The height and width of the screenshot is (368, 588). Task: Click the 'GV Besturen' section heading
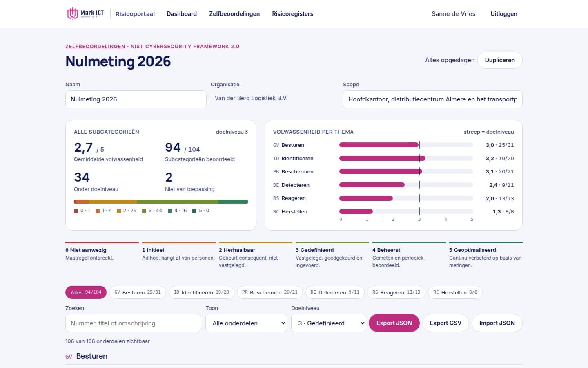87,356
